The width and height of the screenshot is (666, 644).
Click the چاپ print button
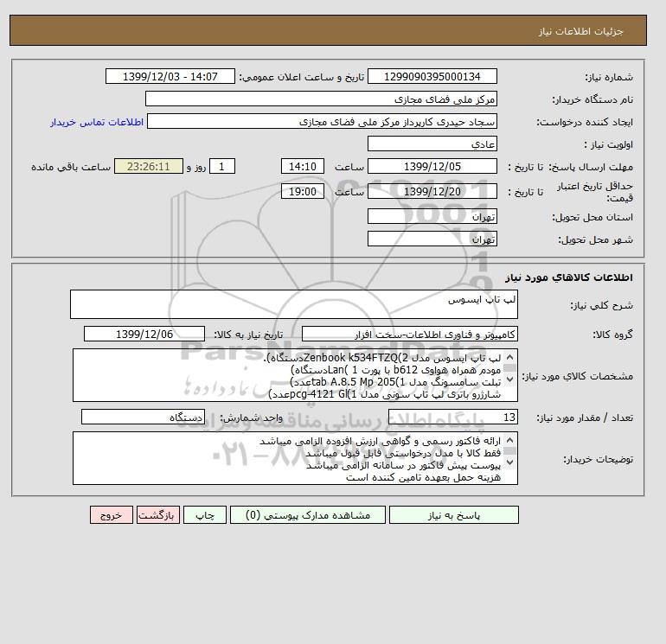coord(205,515)
